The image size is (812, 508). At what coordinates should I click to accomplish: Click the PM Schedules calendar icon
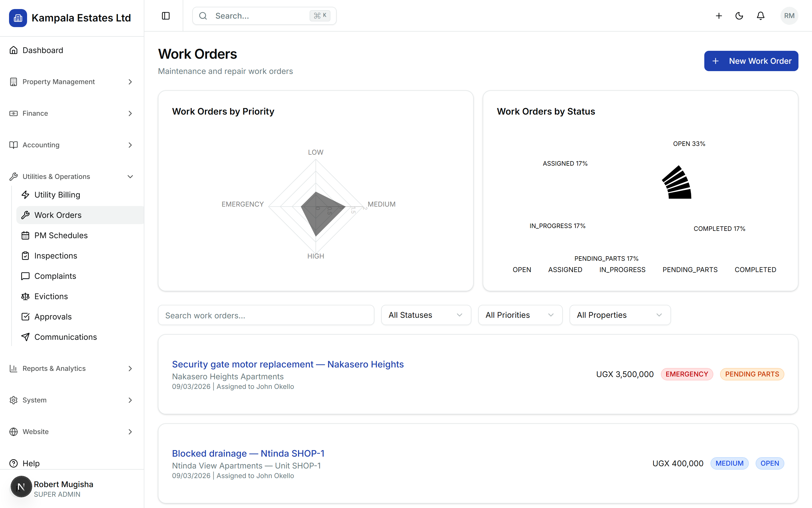(25, 236)
